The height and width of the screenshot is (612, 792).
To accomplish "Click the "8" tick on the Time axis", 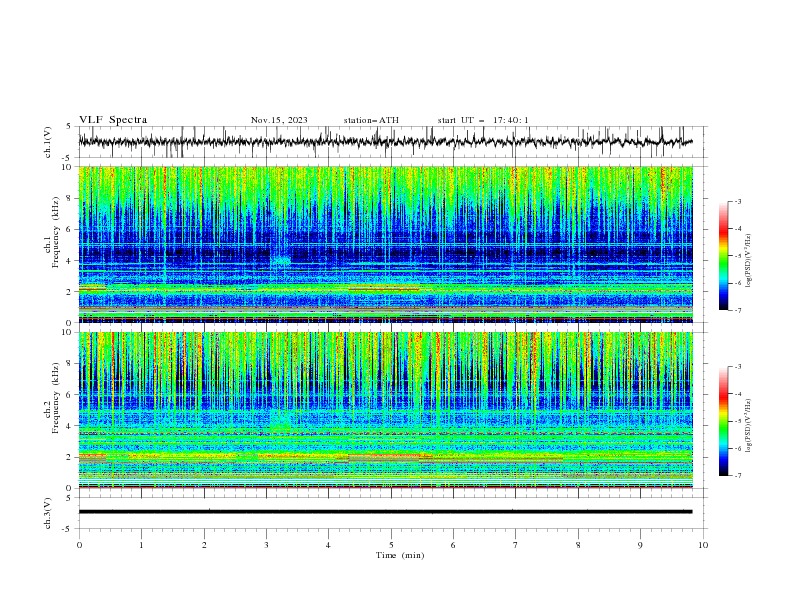I will coord(578,545).
